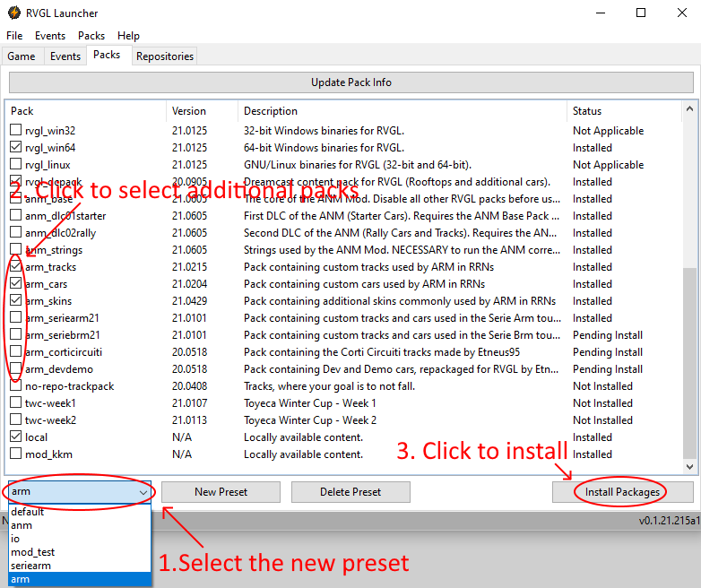The height and width of the screenshot is (588, 701).
Task: Check the mod_kkm pack checkbox
Action: tap(15, 454)
